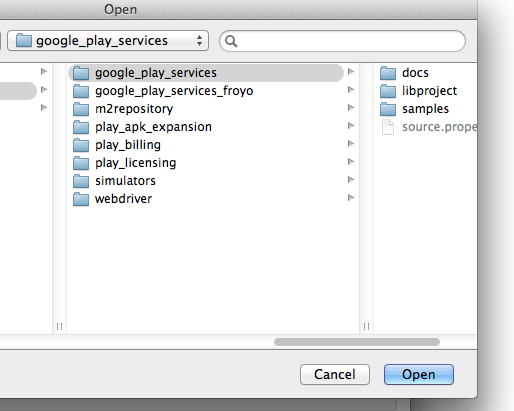Click the m2repository folder icon
Image resolution: width=514 pixels, height=411 pixels.
[81, 109]
